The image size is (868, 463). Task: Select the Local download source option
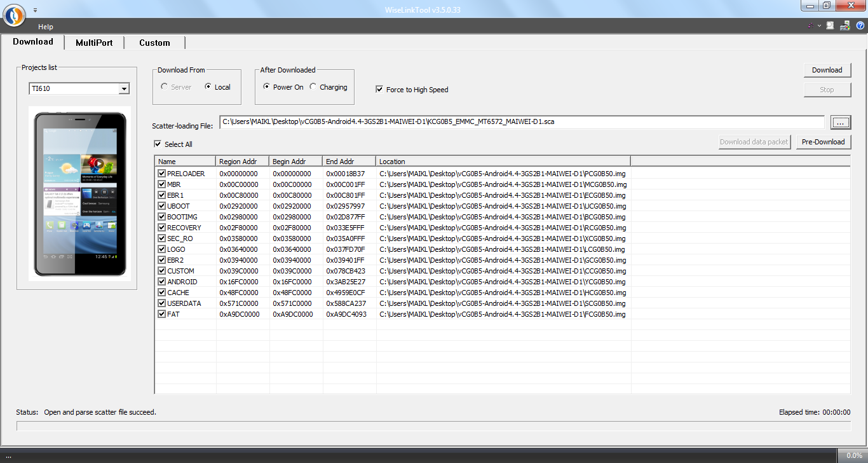[208, 87]
